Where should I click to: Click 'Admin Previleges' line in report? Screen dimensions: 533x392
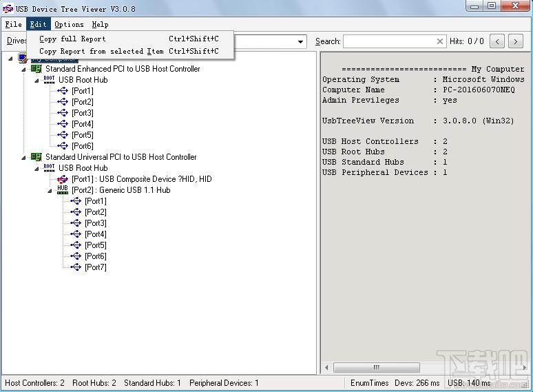click(x=390, y=100)
